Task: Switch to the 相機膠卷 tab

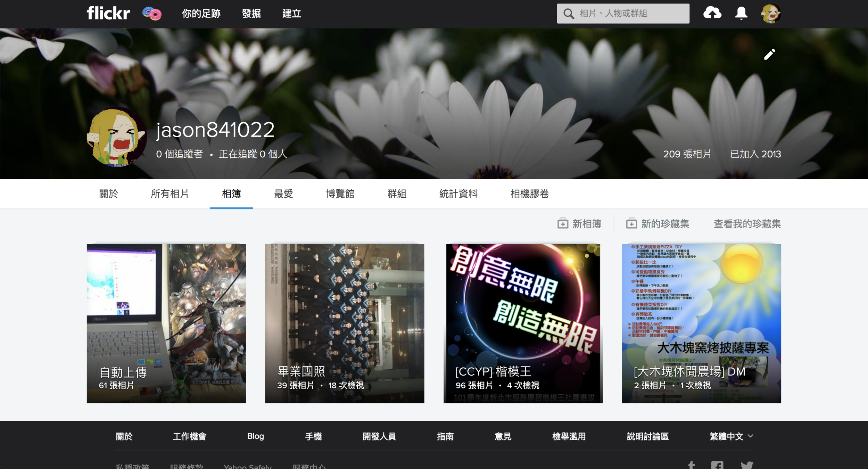Action: (x=529, y=194)
